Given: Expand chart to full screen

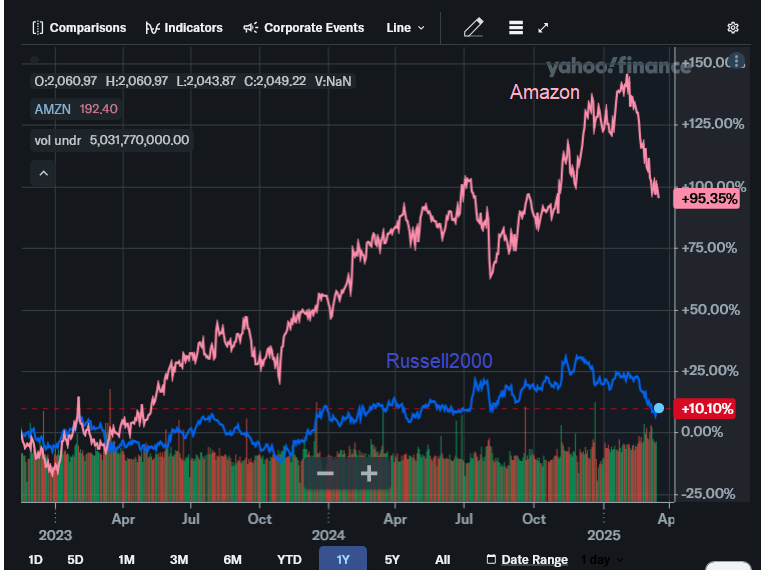Looking at the screenshot, I should point(543,28).
